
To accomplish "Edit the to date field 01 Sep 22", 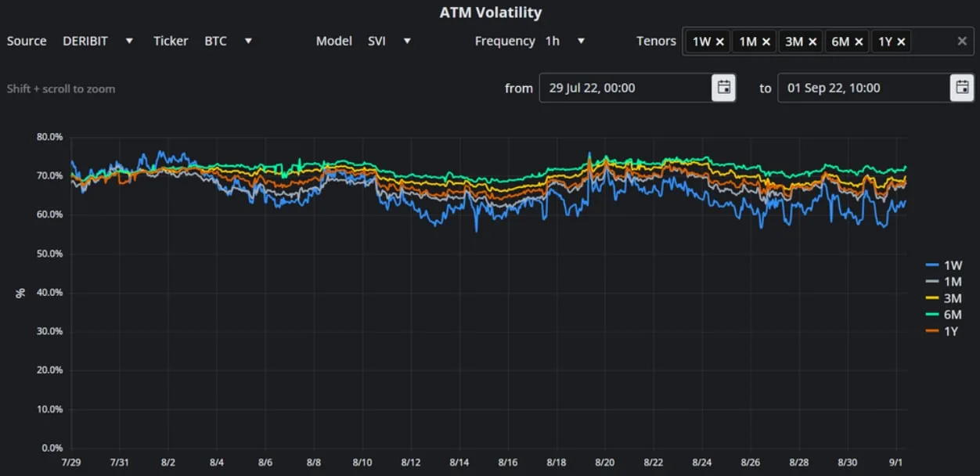I will point(863,88).
